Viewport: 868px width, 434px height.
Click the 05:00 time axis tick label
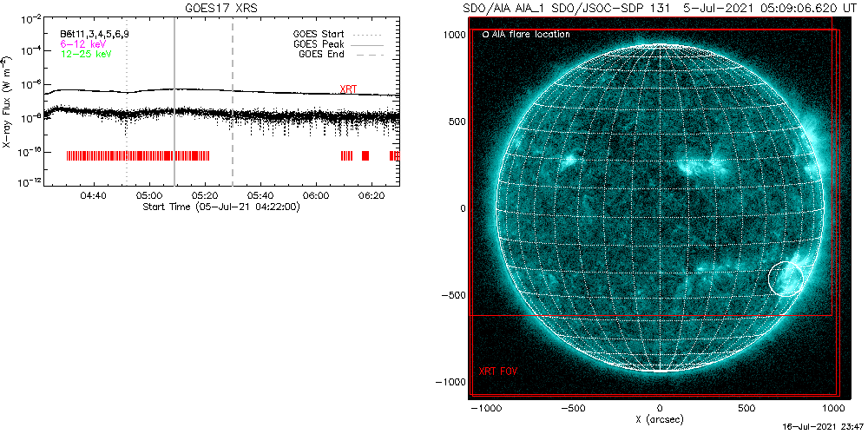click(149, 194)
